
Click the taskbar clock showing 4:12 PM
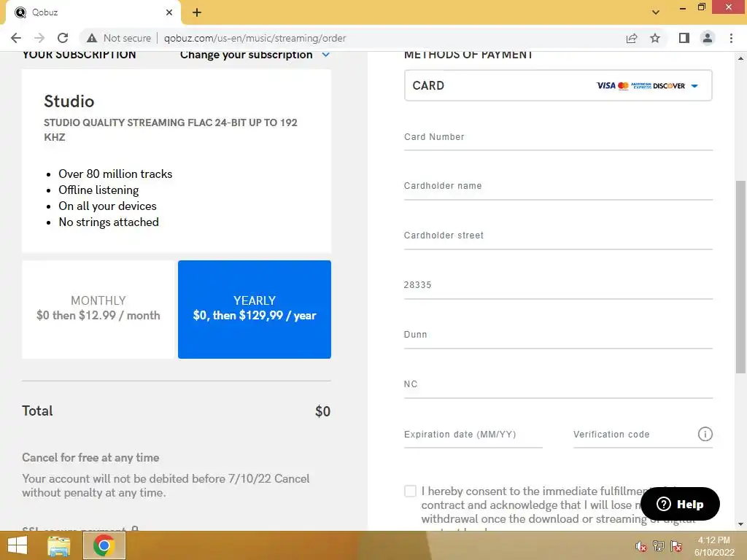(x=713, y=546)
